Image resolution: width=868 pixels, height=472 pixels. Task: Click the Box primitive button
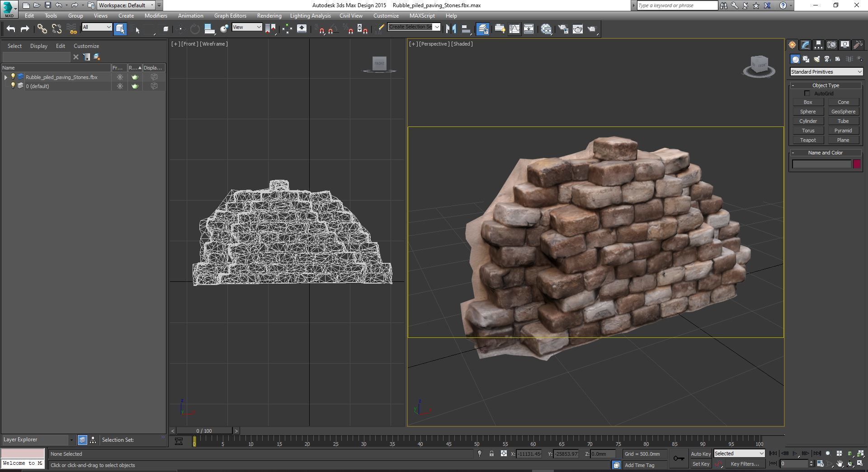pyautogui.click(x=808, y=103)
